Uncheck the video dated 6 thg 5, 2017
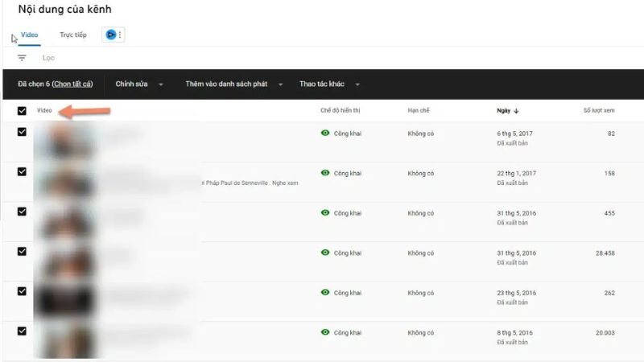 point(22,132)
